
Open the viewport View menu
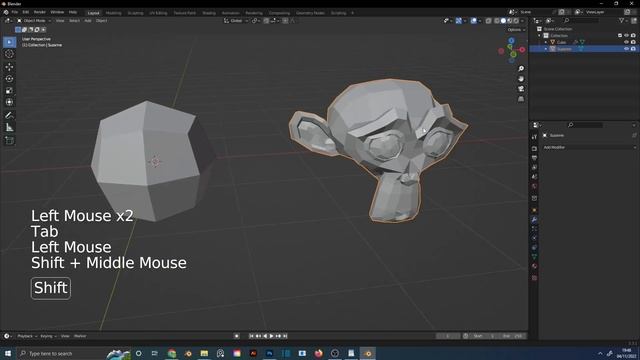coord(60,21)
